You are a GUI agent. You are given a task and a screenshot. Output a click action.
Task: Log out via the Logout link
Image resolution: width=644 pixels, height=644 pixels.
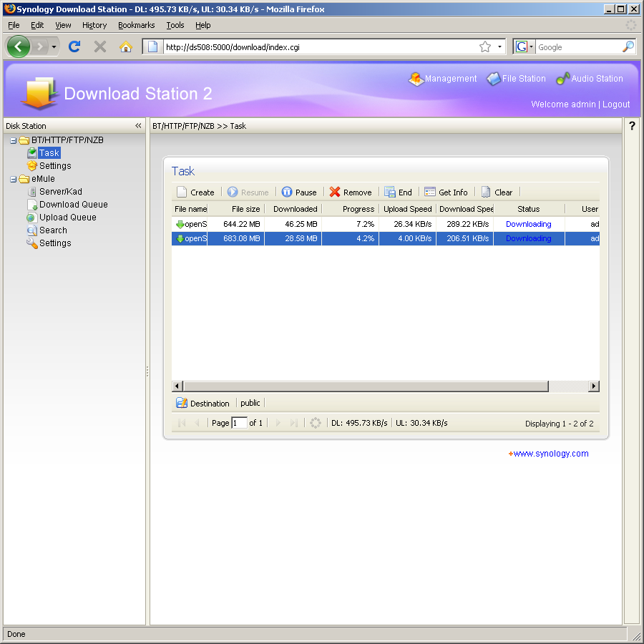[616, 104]
